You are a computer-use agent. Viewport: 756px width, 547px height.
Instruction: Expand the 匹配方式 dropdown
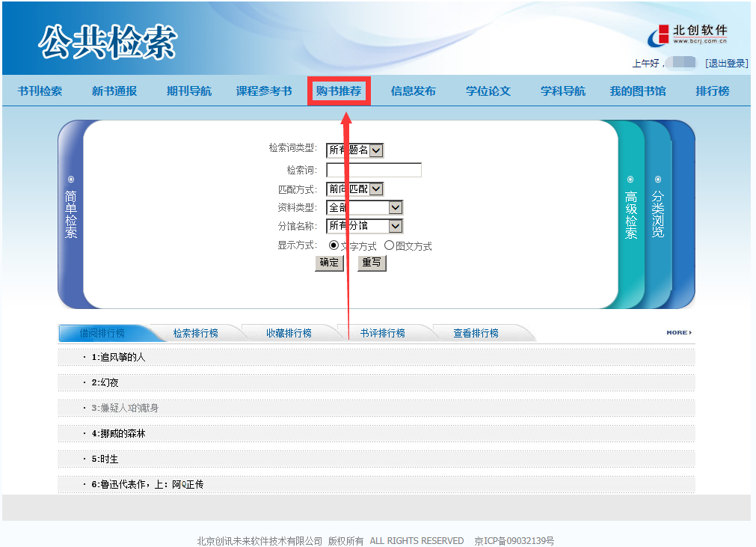376,189
